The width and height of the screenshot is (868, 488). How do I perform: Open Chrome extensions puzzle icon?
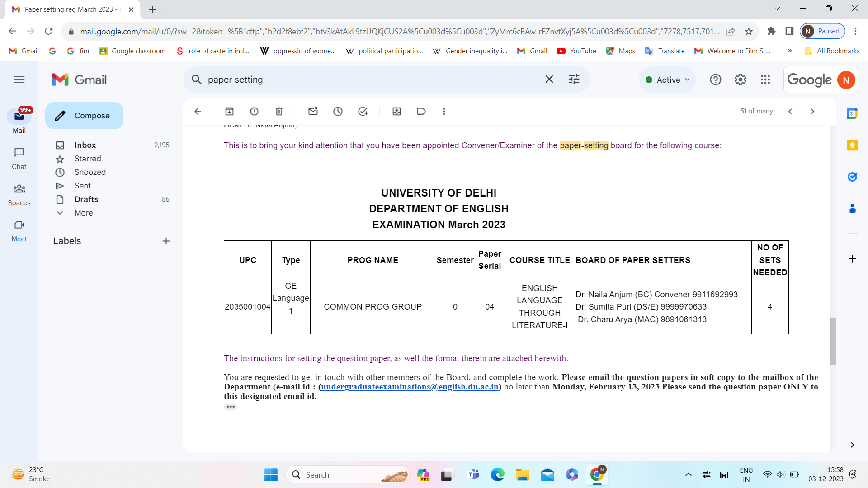pos(771,31)
